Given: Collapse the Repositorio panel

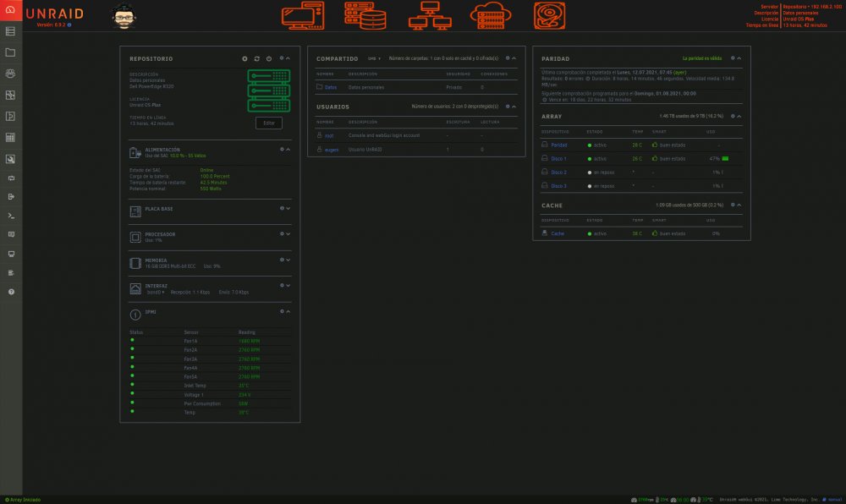Looking at the screenshot, I should pos(288,58).
